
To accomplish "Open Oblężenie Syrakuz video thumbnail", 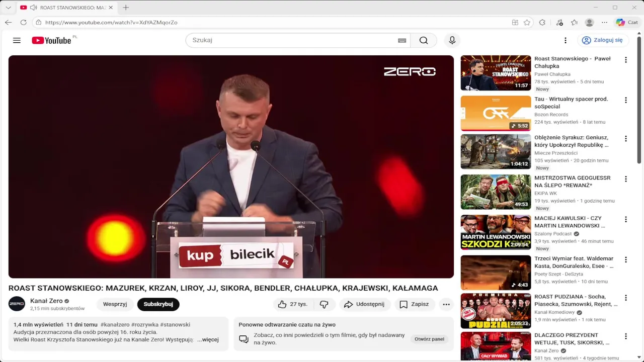I will coord(496,151).
